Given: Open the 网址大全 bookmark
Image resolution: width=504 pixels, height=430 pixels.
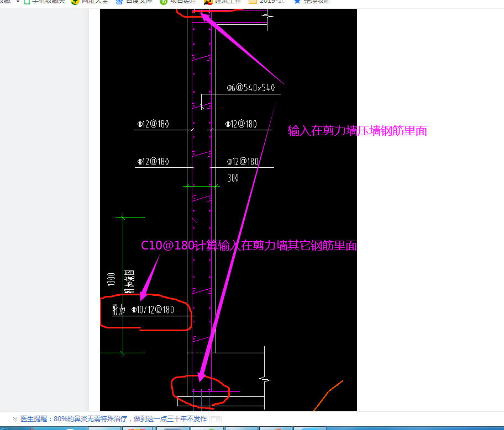Looking at the screenshot, I should pos(90,2).
